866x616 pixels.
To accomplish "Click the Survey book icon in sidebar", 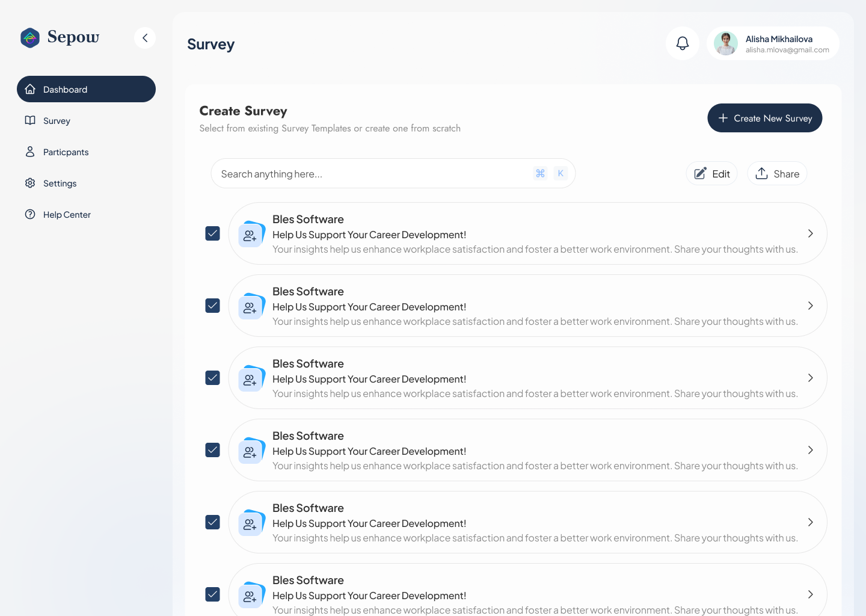I will (30, 120).
